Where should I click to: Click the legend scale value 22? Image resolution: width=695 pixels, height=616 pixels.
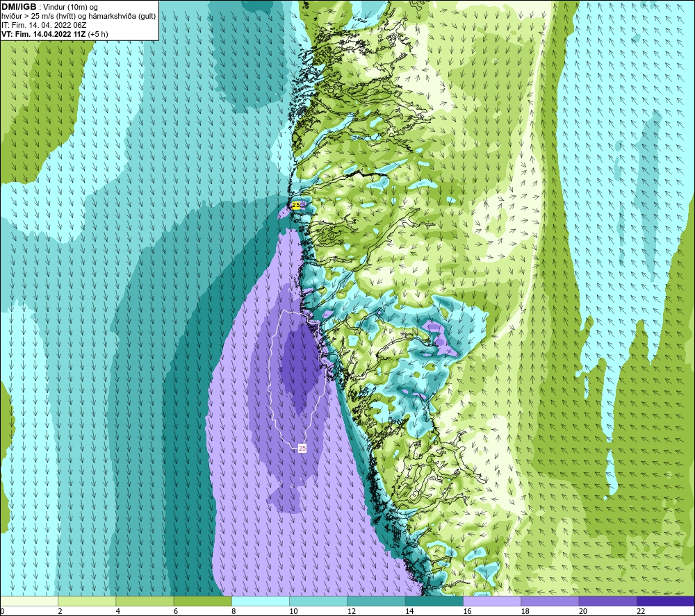[641, 611]
